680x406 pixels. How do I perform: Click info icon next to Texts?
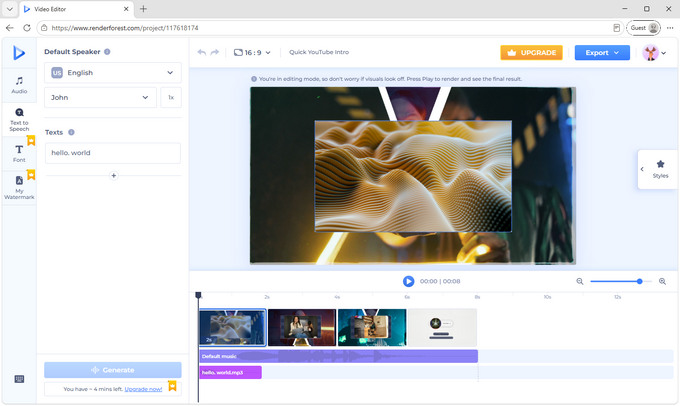pos(71,132)
